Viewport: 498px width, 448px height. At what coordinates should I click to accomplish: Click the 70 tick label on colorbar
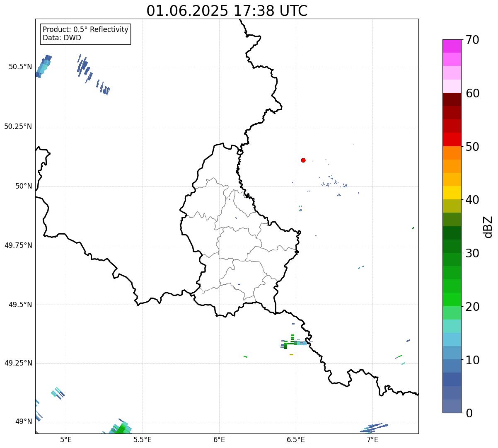472,40
